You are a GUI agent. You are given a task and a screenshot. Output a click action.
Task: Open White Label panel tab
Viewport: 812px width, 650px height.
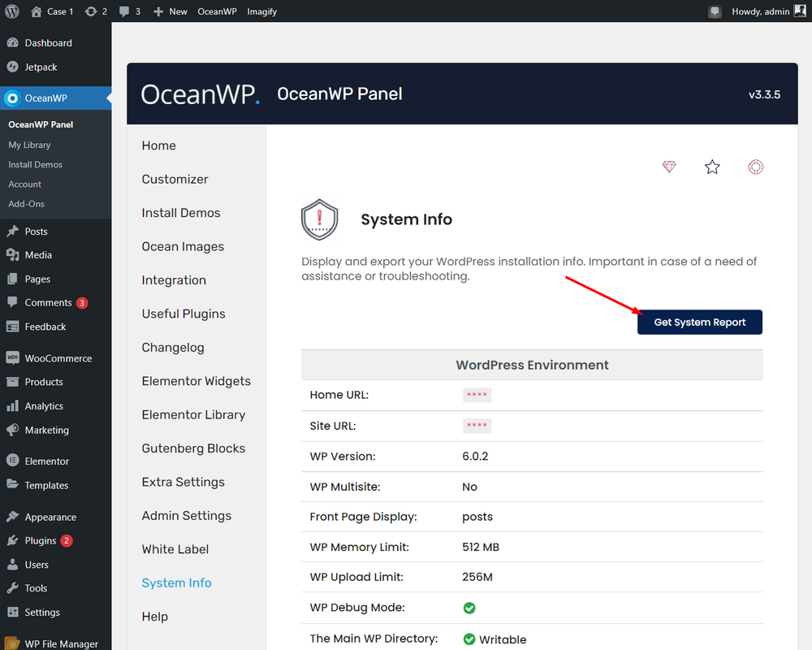[x=175, y=549]
